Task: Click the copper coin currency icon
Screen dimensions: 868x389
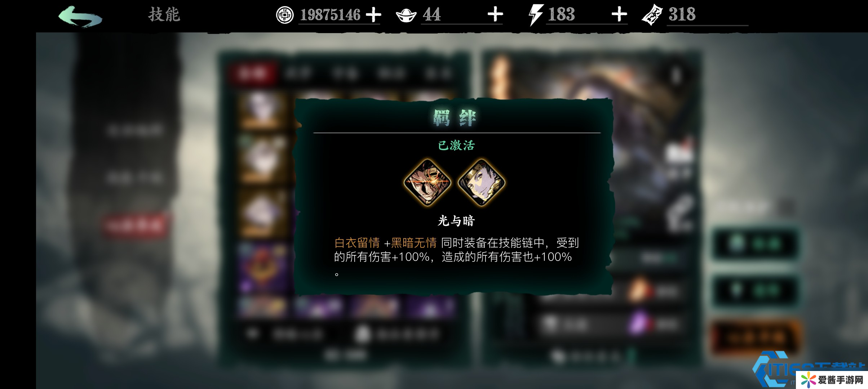Action: [x=285, y=15]
